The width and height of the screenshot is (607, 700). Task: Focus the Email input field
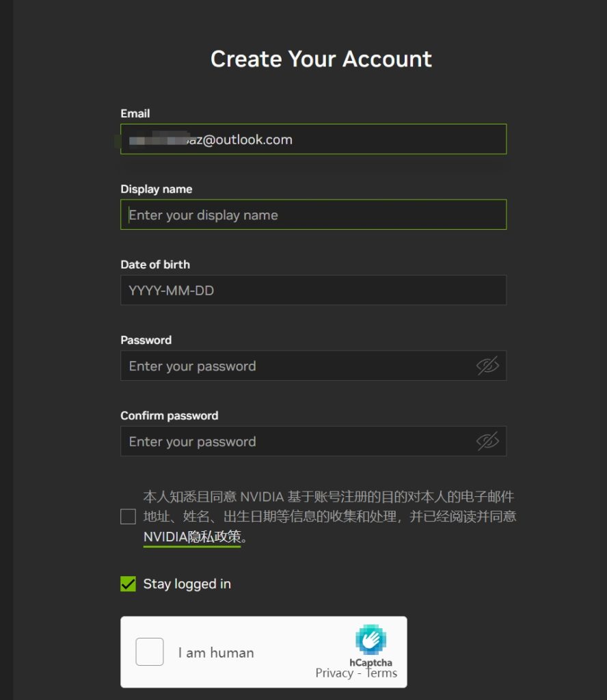[313, 139]
